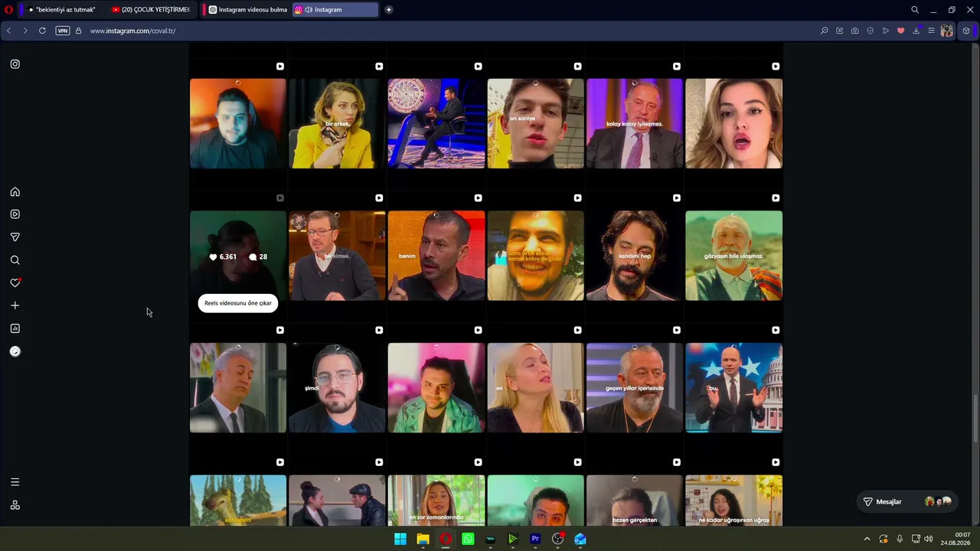Open the profile avatar in the sidebar
This screenshot has height=551, width=980.
[x=15, y=351]
